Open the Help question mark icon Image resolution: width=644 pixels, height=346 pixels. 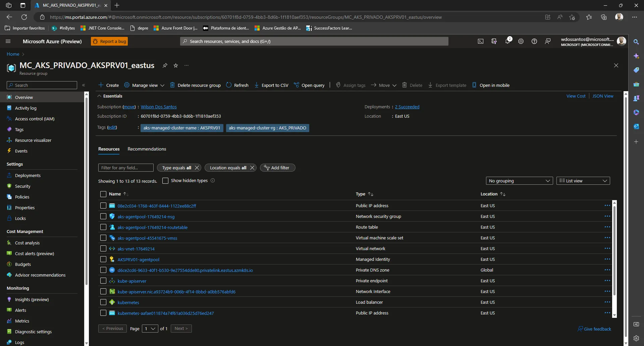tap(534, 41)
